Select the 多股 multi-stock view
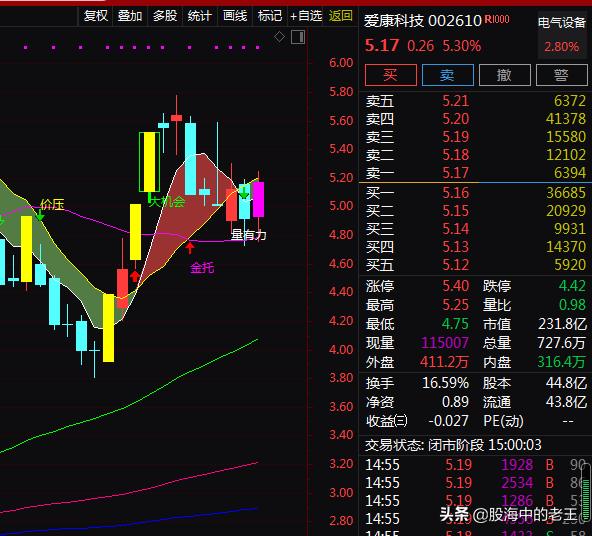Screen dimensions: 592x536 tap(165, 16)
